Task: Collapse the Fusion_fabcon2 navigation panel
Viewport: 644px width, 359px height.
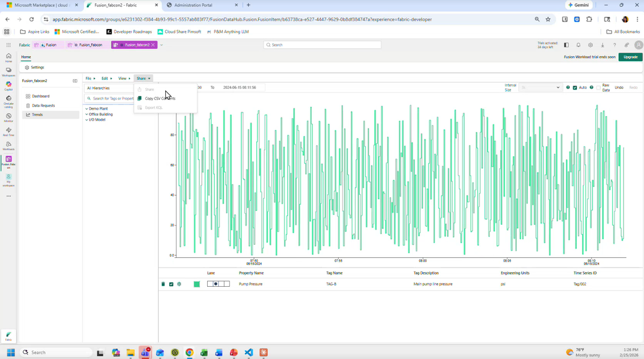Action: 75,81
